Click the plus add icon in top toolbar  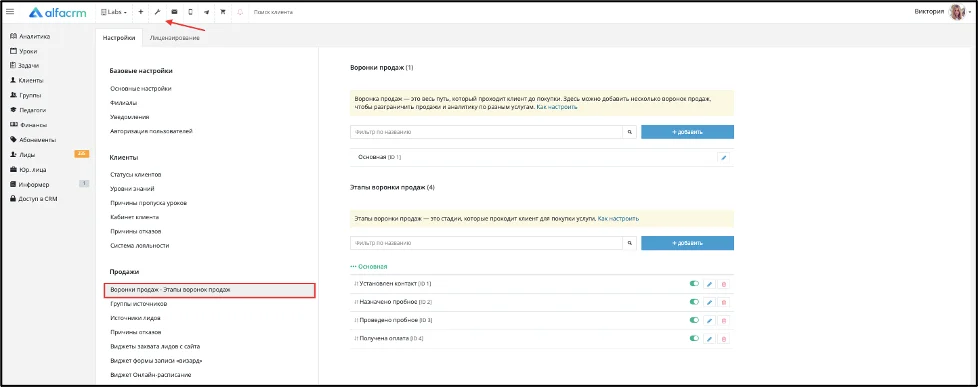tap(140, 12)
